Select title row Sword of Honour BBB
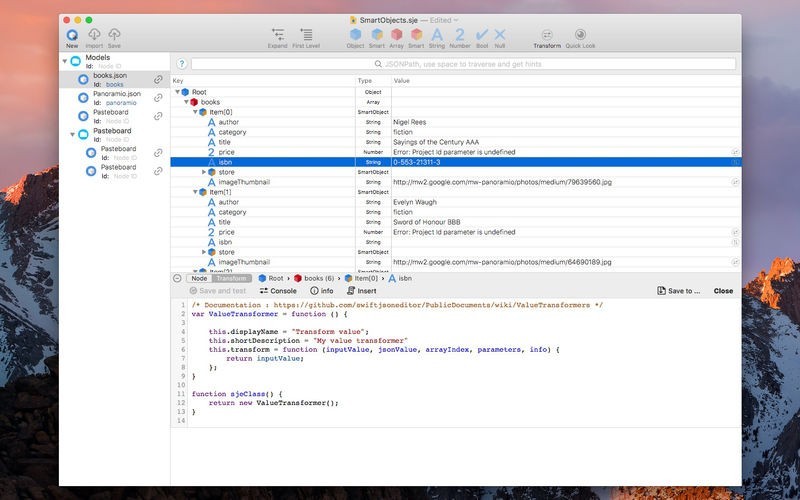 (456, 222)
